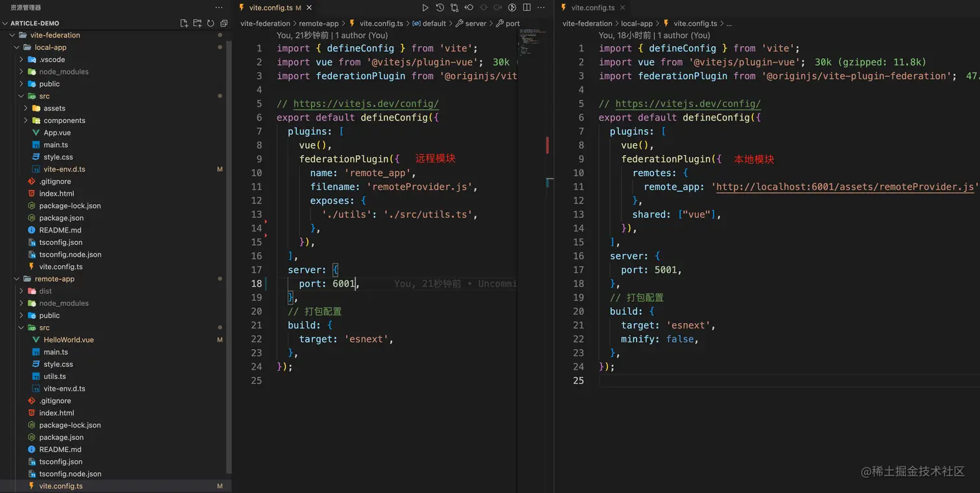Click the New Folder icon in Explorer
This screenshot has height=493, width=980.
click(198, 23)
